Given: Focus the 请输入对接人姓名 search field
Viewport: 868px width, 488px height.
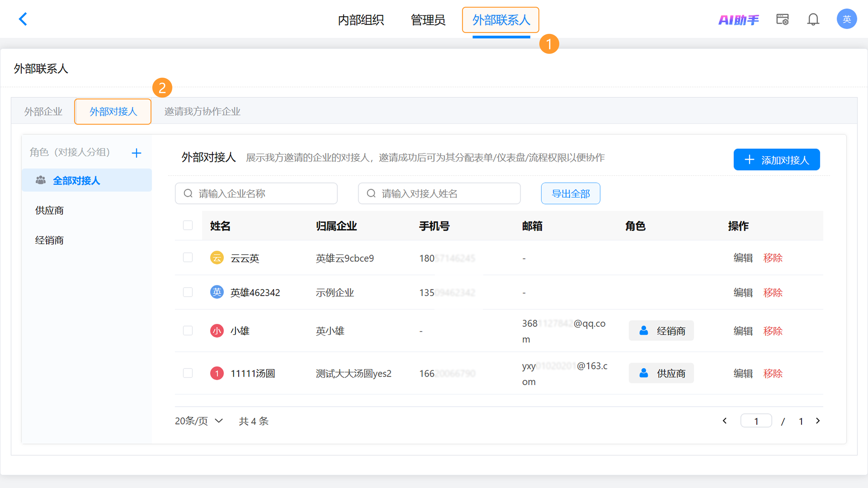Looking at the screenshot, I should click(439, 193).
